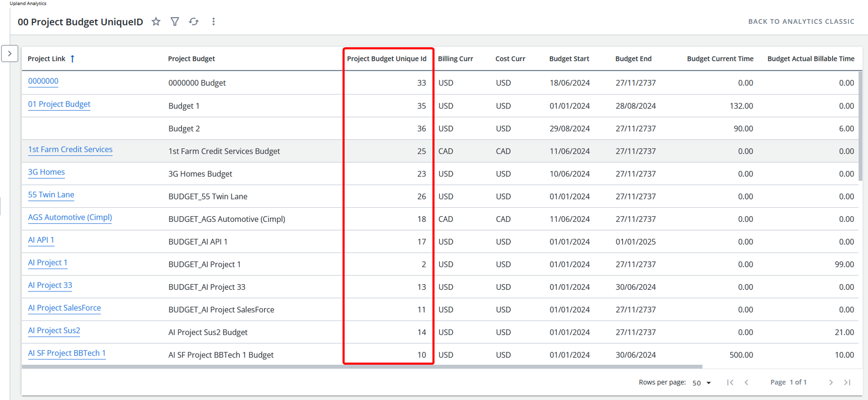Sort by Budget Start column header

[569, 59]
